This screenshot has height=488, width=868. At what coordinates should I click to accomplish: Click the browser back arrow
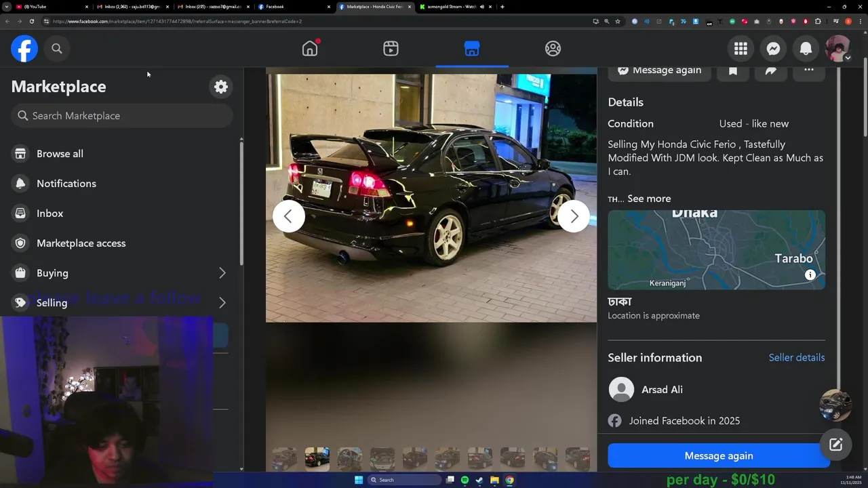[7, 21]
